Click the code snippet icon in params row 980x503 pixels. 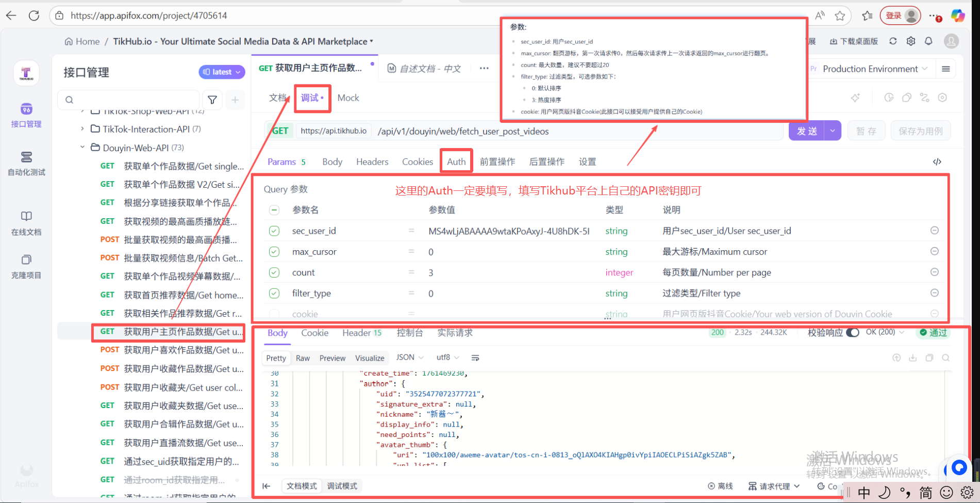click(x=937, y=162)
